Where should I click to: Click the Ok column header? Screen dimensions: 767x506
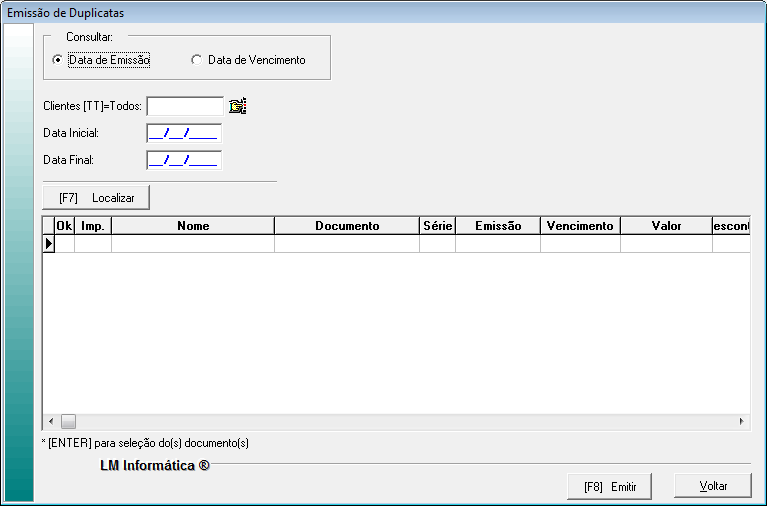click(64, 226)
